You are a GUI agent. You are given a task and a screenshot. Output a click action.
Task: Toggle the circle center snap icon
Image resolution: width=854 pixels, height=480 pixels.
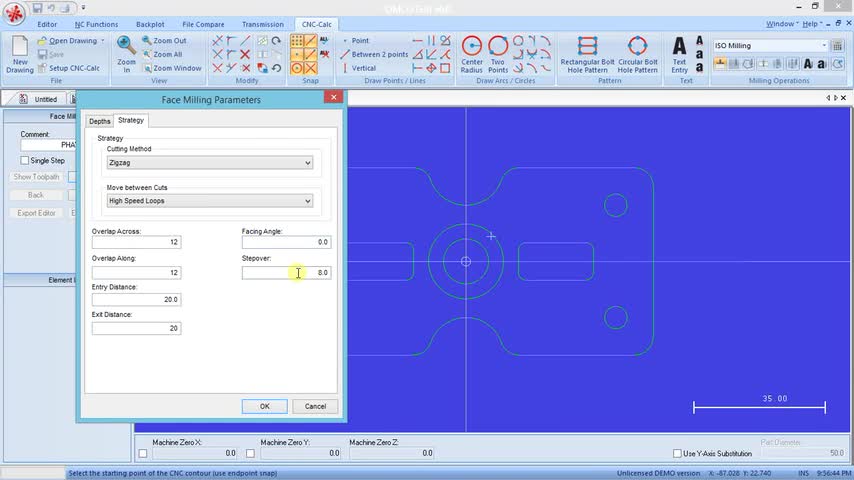click(297, 68)
